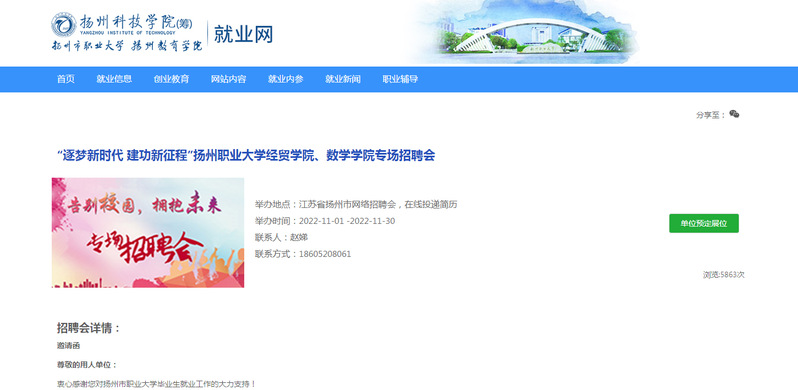Click the 浏览 view count text

724,275
